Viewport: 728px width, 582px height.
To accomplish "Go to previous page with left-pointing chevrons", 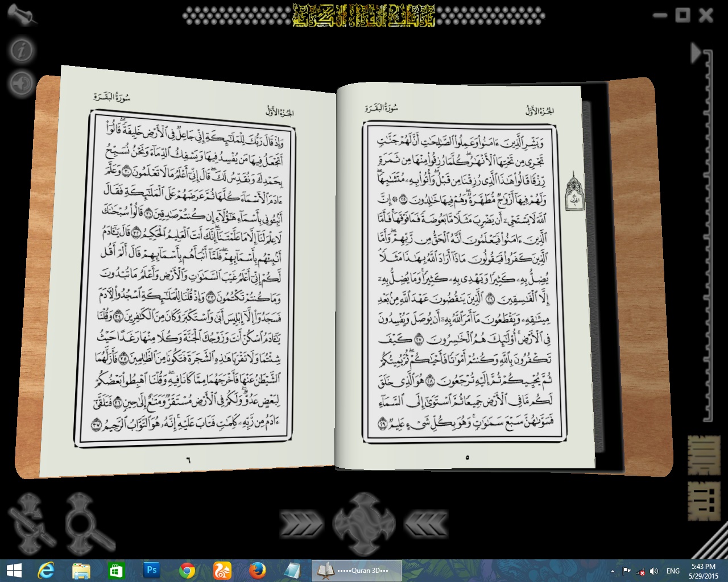I will 425,523.
